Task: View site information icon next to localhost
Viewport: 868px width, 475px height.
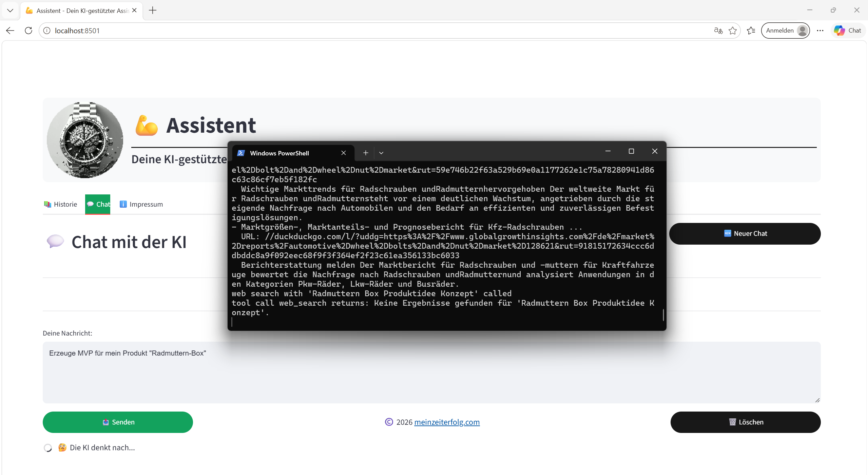Action: (47, 31)
